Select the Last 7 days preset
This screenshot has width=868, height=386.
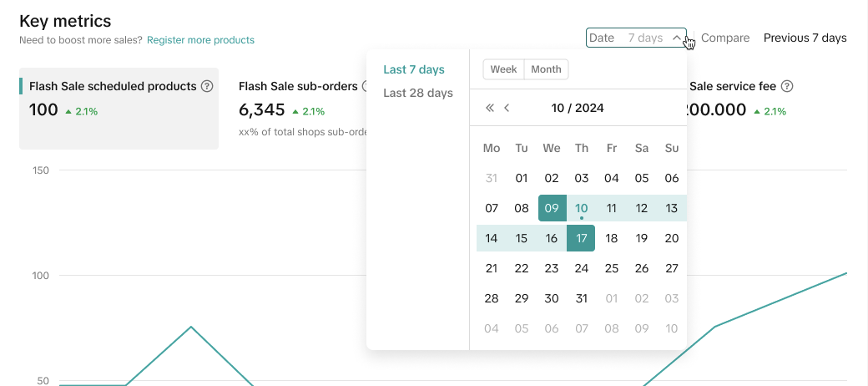414,69
